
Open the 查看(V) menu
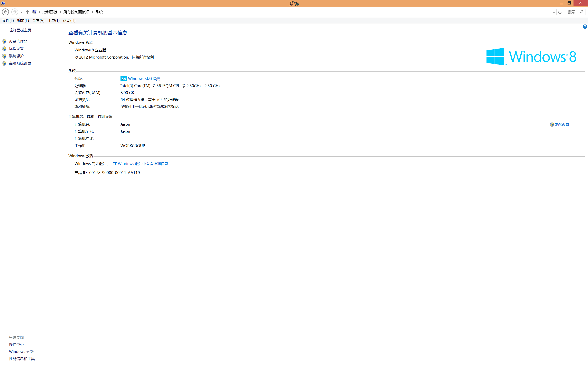(38, 20)
